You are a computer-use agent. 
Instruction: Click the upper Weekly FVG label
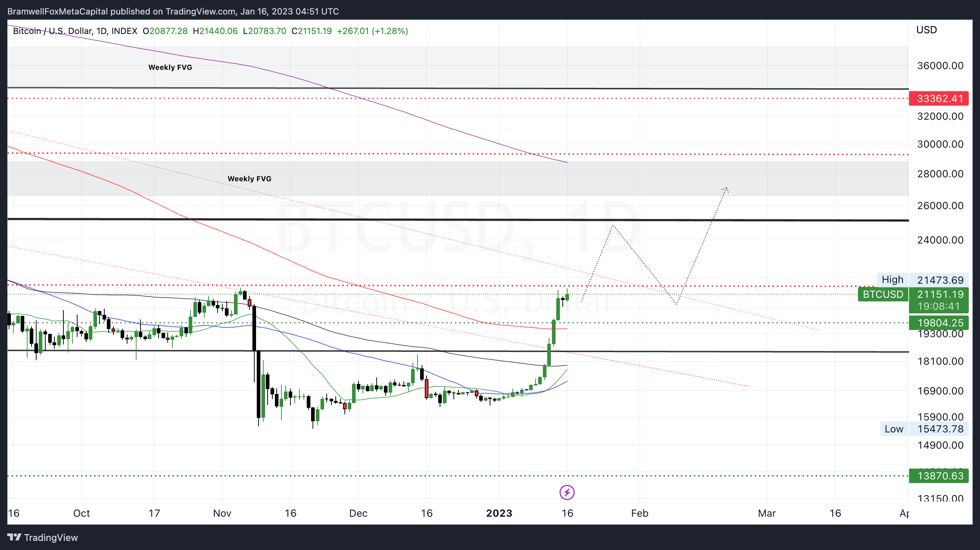pyautogui.click(x=170, y=67)
